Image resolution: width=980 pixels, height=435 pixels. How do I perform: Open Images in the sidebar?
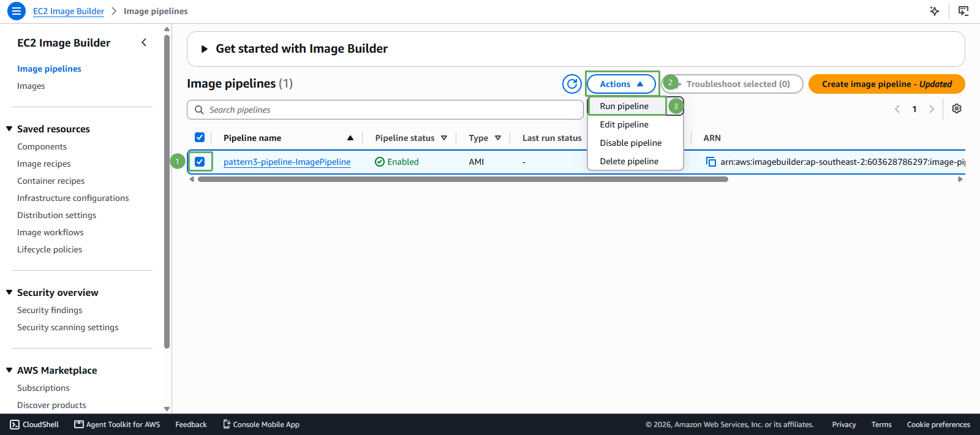(x=31, y=86)
